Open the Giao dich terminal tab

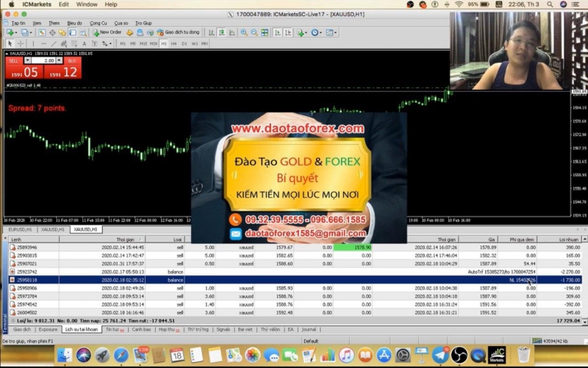click(22, 329)
